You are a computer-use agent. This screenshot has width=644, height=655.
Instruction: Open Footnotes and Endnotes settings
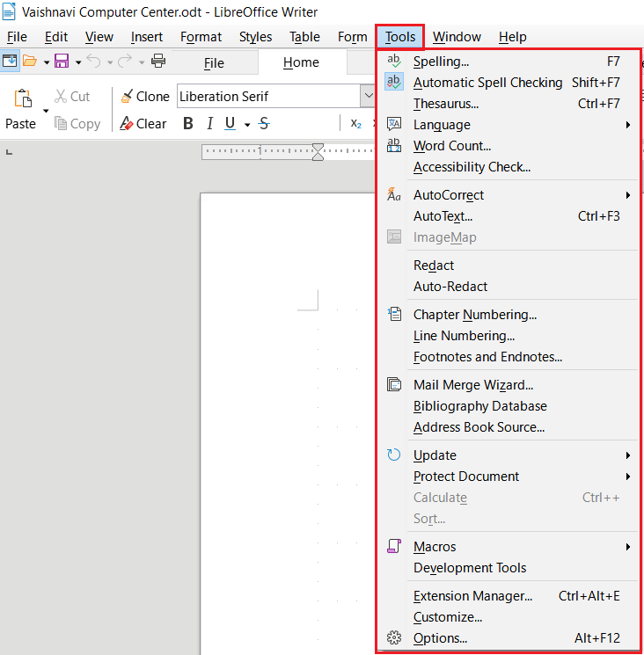point(509,357)
